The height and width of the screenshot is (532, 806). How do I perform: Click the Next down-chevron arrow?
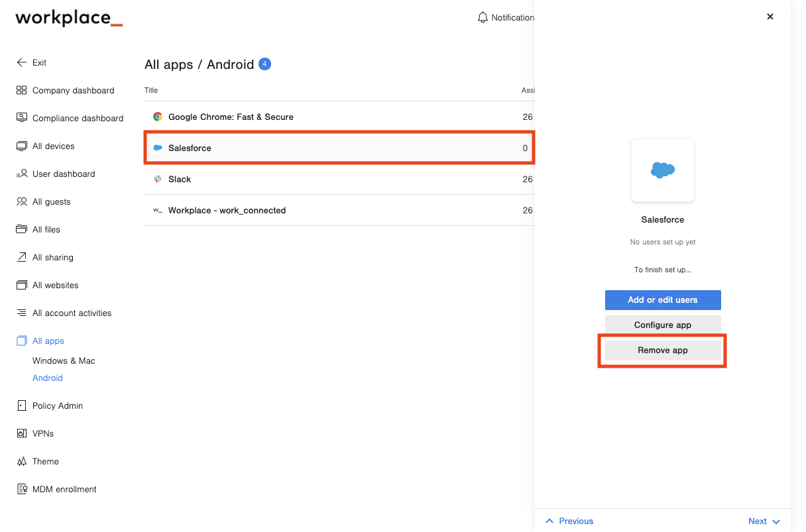click(x=776, y=521)
